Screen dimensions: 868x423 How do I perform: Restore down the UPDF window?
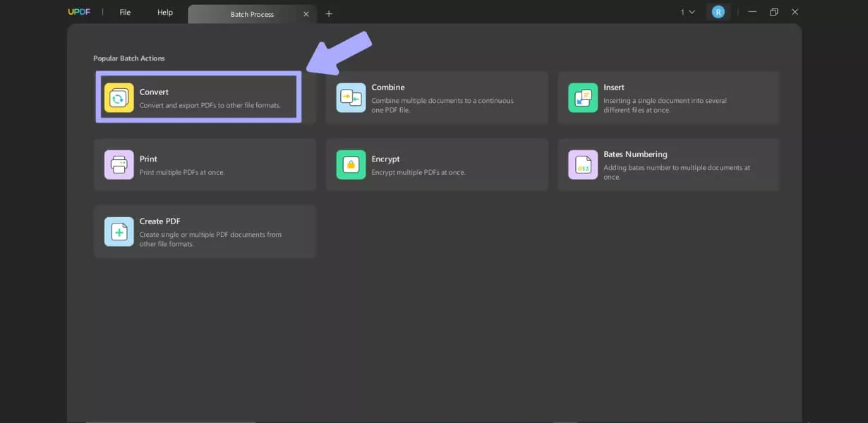click(x=774, y=12)
